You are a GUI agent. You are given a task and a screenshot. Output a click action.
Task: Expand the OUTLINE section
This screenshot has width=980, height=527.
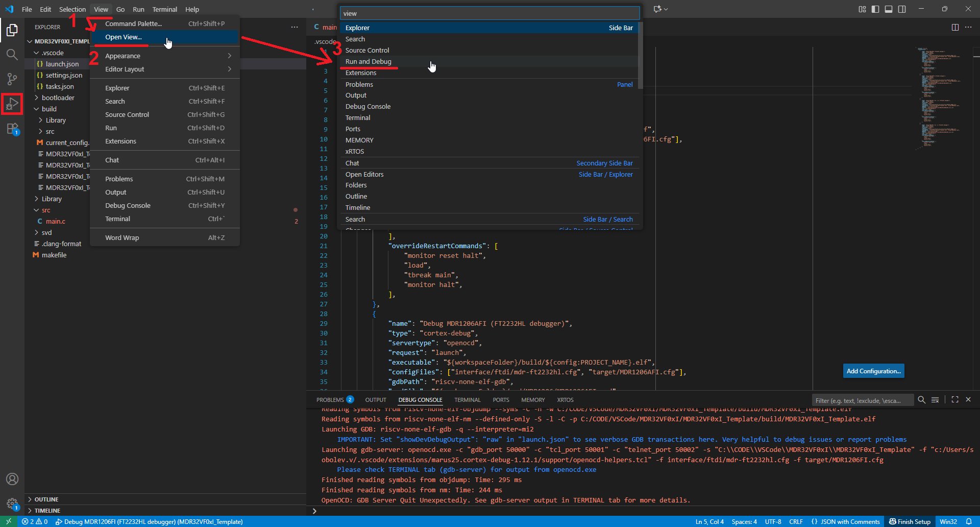46,499
